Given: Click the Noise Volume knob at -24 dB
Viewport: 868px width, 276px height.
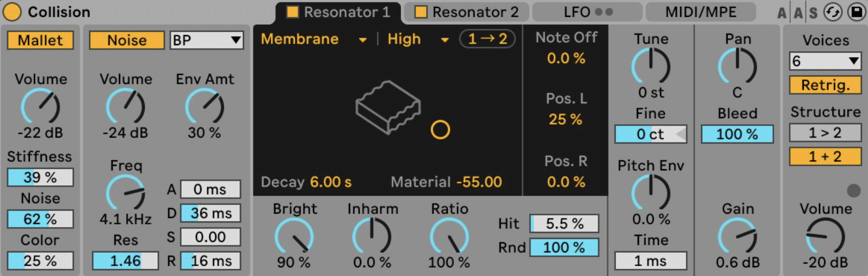Looking at the screenshot, I should pos(125,107).
